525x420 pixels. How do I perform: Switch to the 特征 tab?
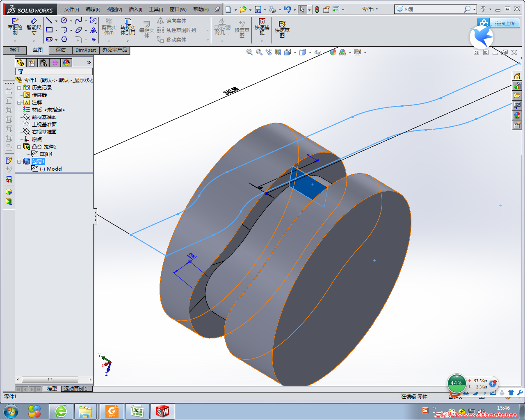15,50
